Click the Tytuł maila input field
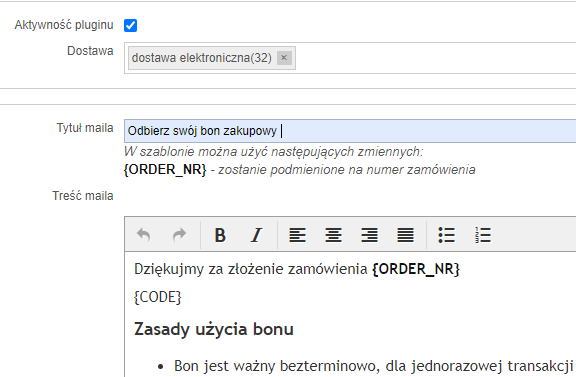The height and width of the screenshot is (377, 576). click(350, 131)
